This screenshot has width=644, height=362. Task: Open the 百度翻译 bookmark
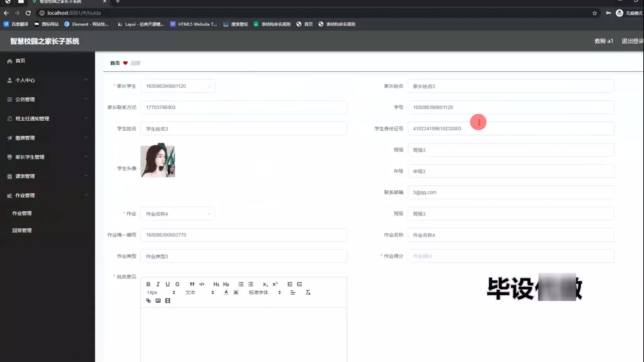16,24
